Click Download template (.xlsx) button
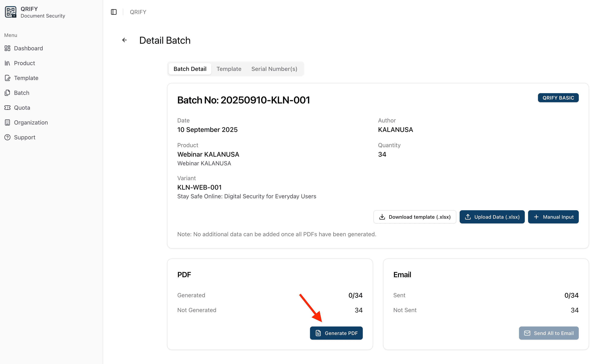613x364 pixels. click(x=414, y=217)
